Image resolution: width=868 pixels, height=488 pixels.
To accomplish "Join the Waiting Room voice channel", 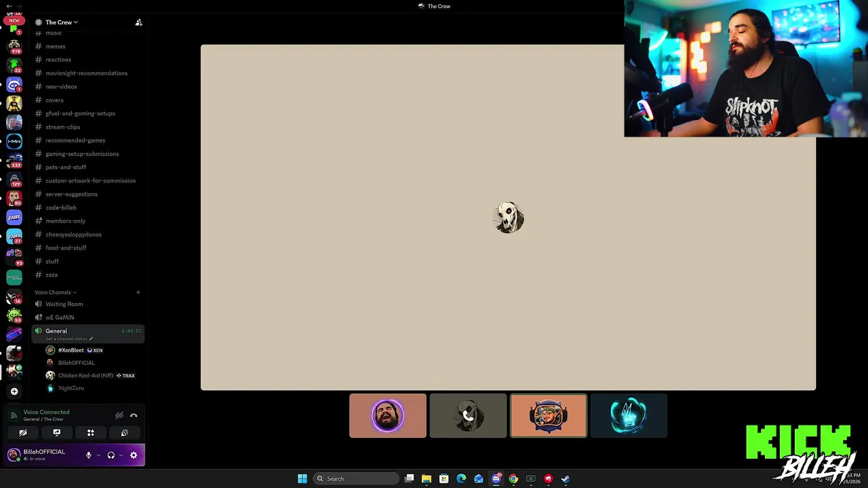I will 88,304.
